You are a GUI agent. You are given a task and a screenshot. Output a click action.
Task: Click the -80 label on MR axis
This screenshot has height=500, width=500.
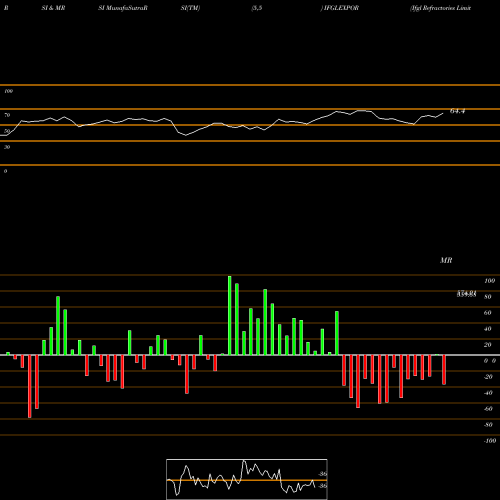[x=488, y=425]
